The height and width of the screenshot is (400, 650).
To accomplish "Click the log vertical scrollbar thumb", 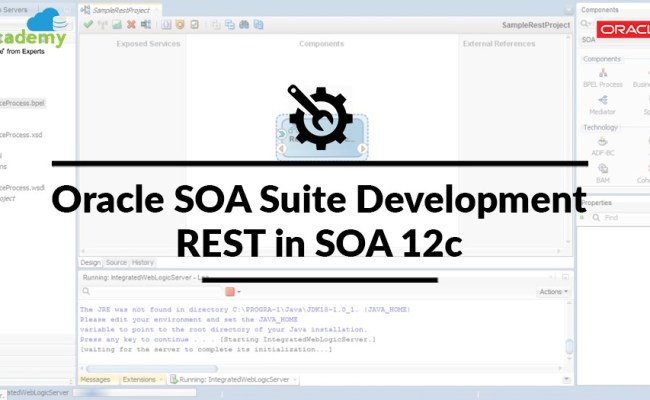I will pyautogui.click(x=569, y=347).
